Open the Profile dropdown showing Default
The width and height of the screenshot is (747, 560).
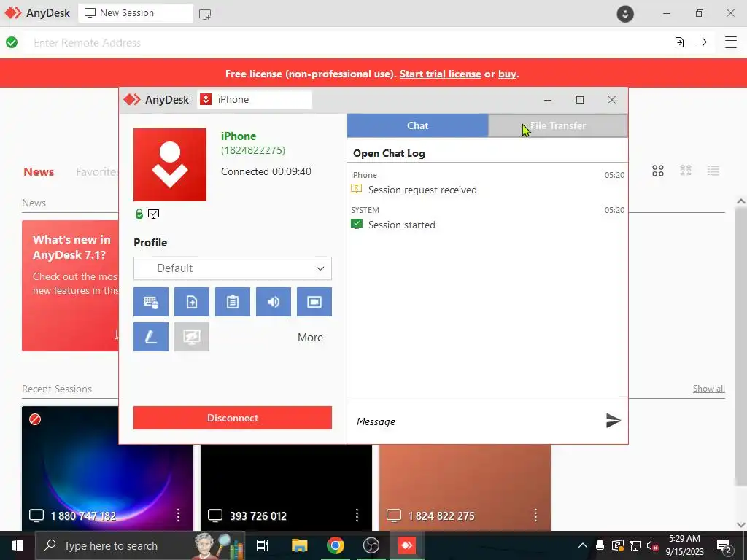click(233, 268)
